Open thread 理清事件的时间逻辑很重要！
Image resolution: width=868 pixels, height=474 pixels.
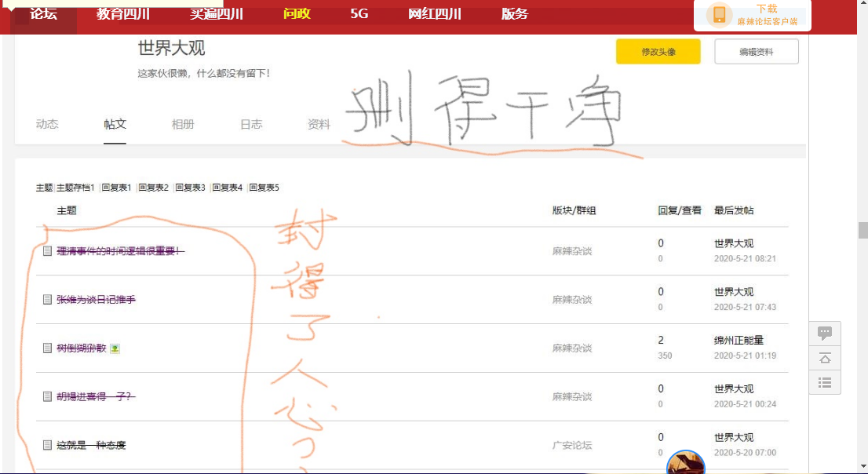pyautogui.click(x=121, y=251)
